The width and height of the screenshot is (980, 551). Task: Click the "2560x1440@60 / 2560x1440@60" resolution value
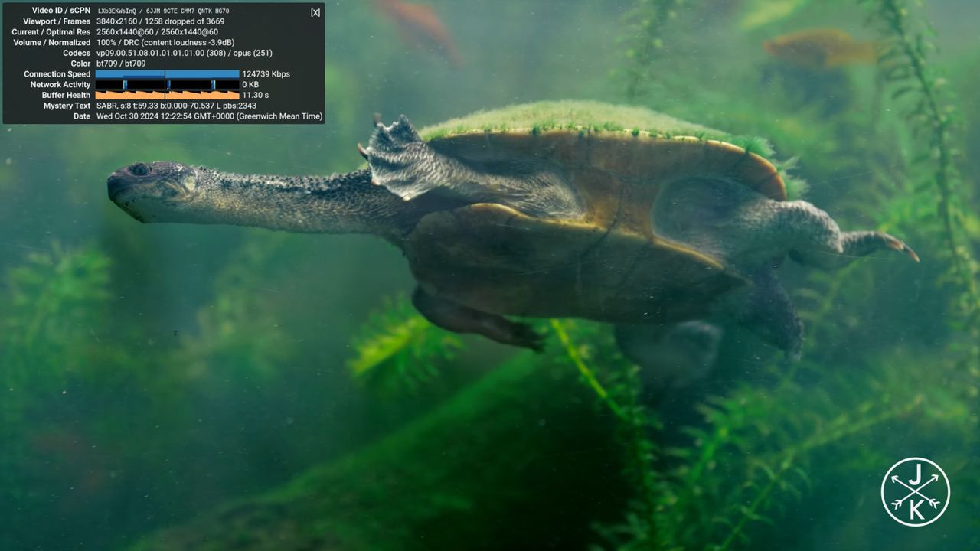tap(157, 32)
